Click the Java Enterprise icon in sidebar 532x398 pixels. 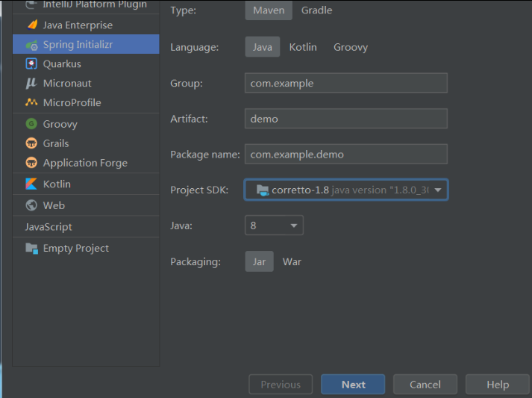(x=32, y=25)
